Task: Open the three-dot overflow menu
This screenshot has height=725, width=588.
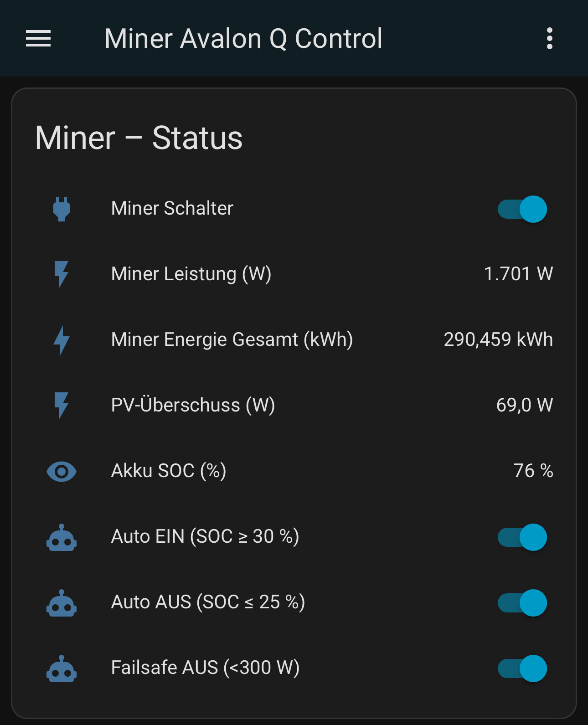Action: coord(549,38)
